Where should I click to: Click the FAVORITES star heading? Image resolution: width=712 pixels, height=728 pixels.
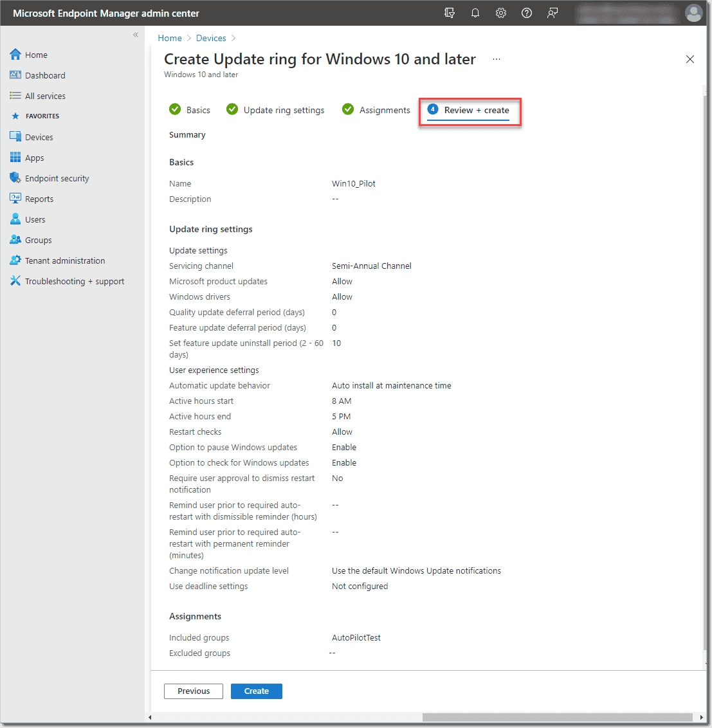tap(36, 116)
